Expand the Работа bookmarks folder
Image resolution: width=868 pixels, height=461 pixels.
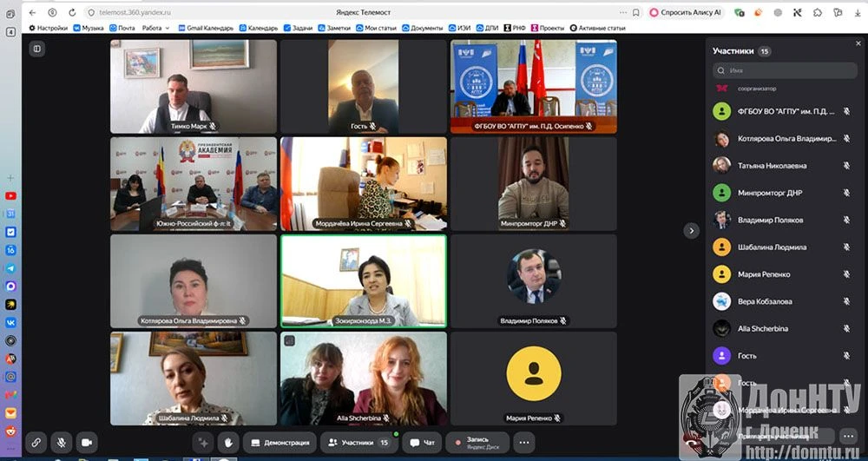[155, 28]
